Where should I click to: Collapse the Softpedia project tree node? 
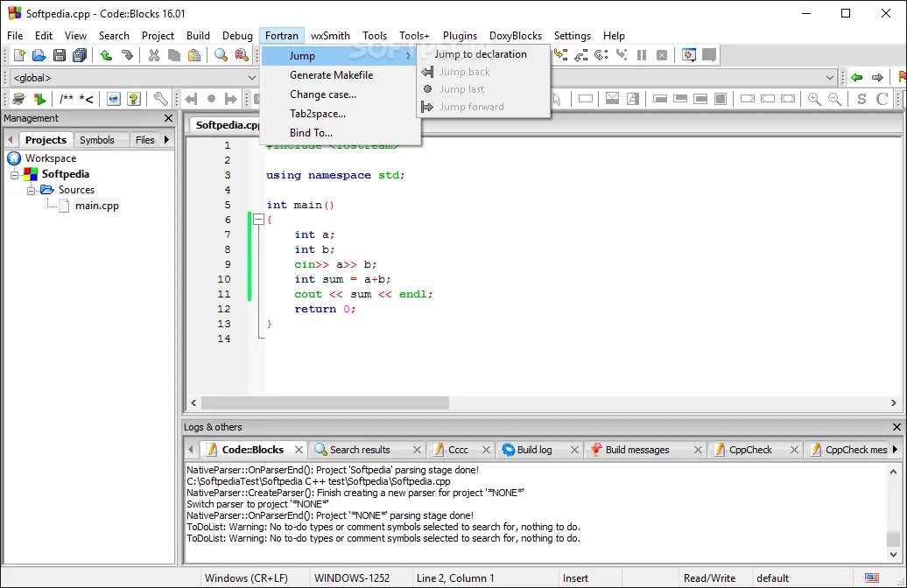[x=15, y=174]
